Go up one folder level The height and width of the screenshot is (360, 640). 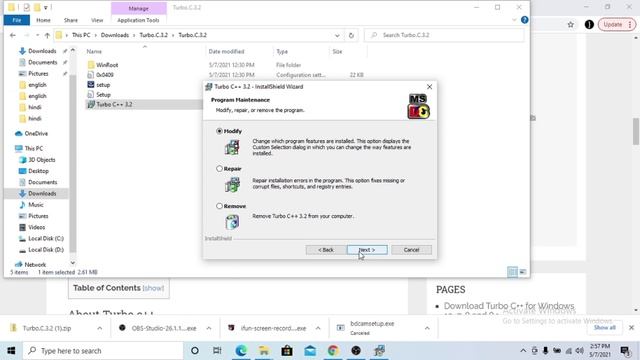point(47,36)
